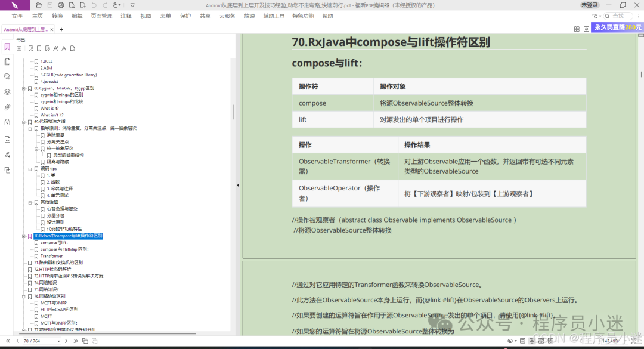Viewport: 644px width, 349px height.
Task: Open the 文件 menu
Action: pyautogui.click(x=17, y=16)
